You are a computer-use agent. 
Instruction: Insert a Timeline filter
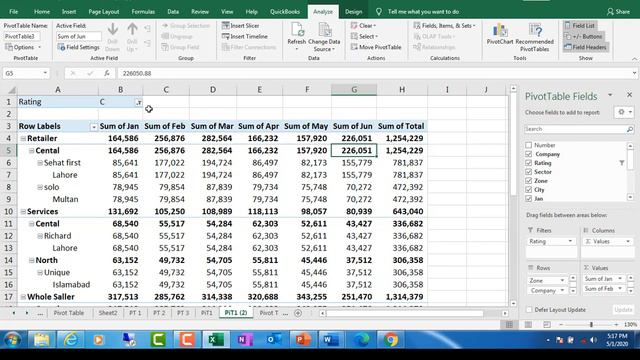click(244, 36)
